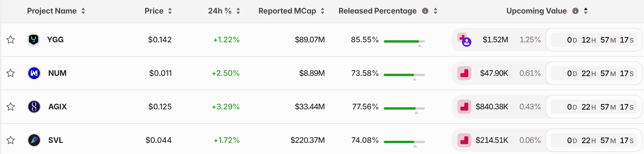Open the SVL project name link

point(56,140)
